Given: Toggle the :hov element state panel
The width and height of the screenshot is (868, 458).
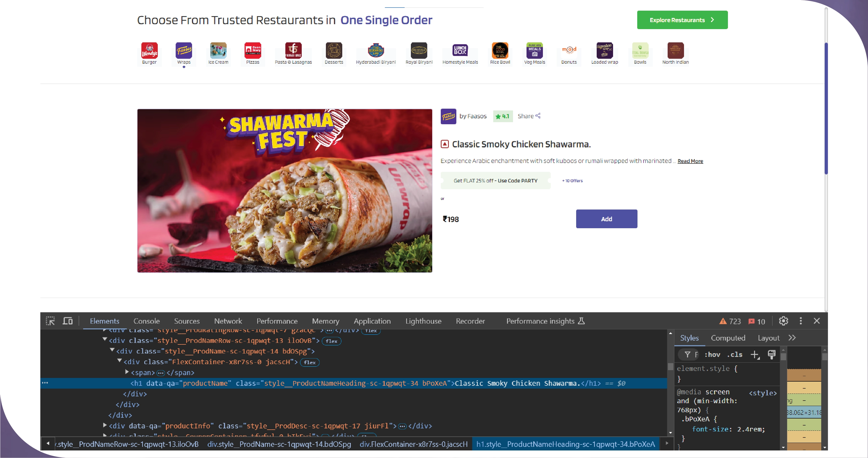Looking at the screenshot, I should coord(712,355).
